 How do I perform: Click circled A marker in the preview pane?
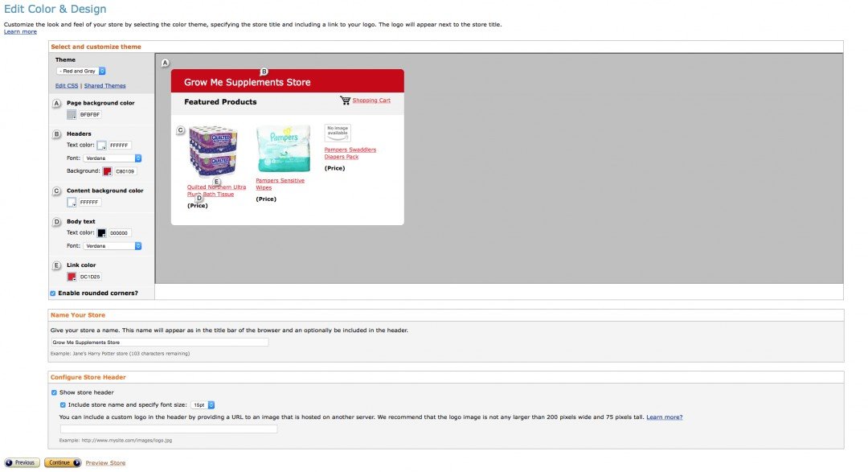click(x=165, y=64)
